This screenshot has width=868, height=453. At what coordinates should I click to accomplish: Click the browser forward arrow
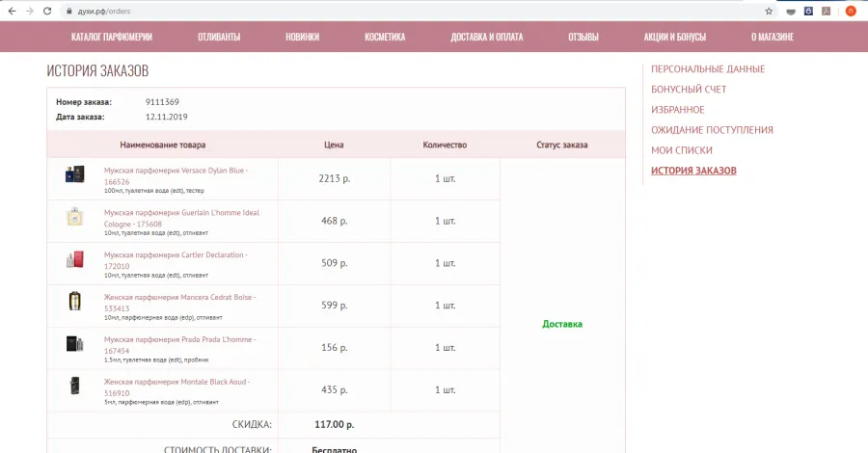coord(29,11)
